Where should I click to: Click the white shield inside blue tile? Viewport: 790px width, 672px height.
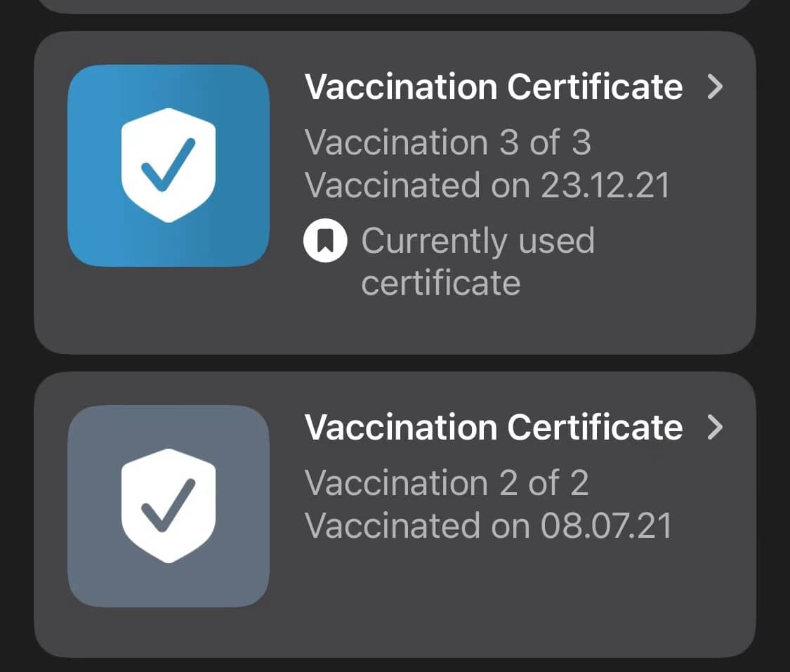pos(169,165)
